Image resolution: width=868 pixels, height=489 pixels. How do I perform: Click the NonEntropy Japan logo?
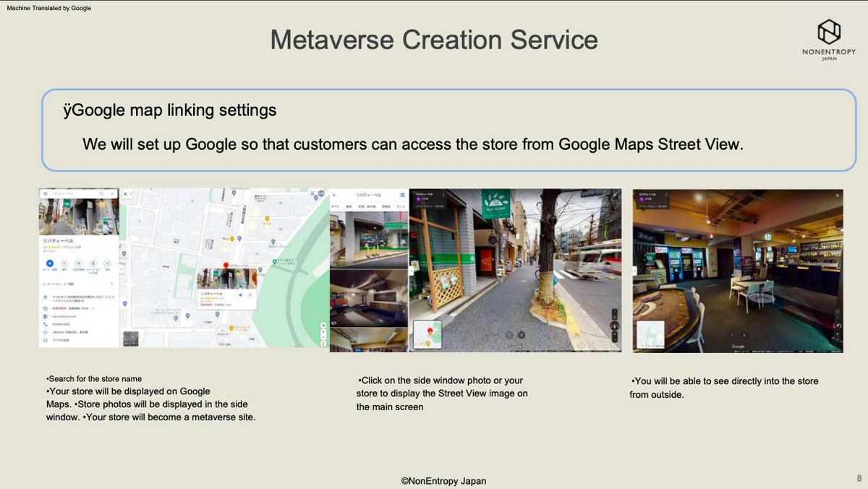829,40
